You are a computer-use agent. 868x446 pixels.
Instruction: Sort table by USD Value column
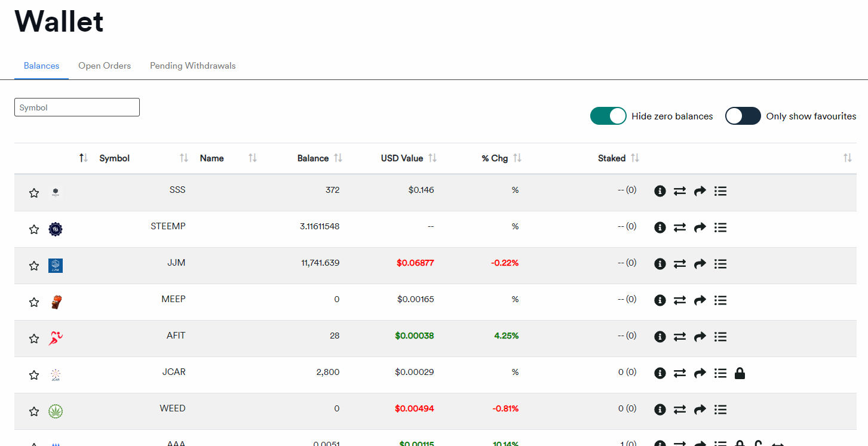(402, 158)
